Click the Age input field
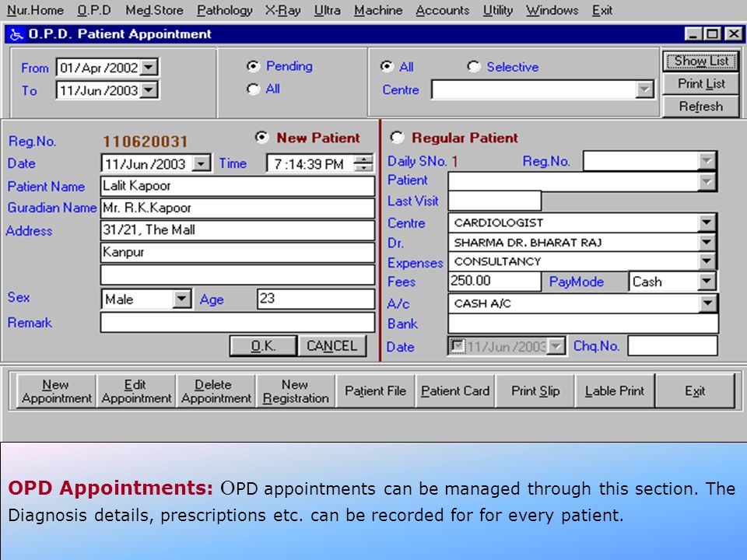This screenshot has height=560, width=747. [315, 299]
